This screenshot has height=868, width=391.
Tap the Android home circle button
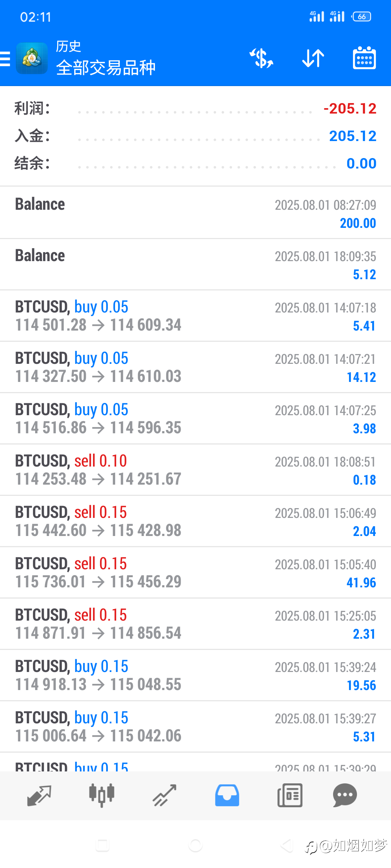195,846
